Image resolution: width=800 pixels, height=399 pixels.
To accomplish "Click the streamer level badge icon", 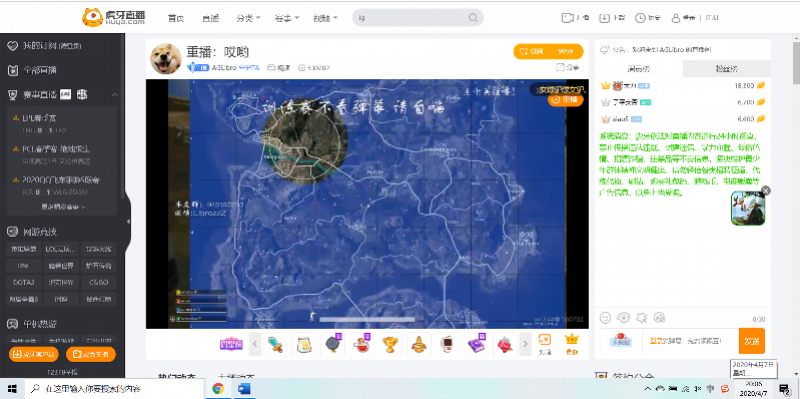I will pos(197,67).
